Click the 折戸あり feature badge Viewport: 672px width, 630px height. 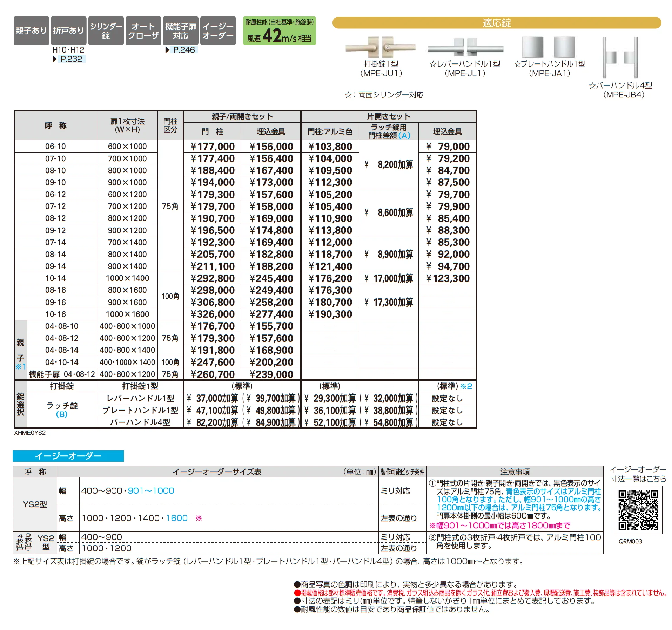pyautogui.click(x=68, y=31)
